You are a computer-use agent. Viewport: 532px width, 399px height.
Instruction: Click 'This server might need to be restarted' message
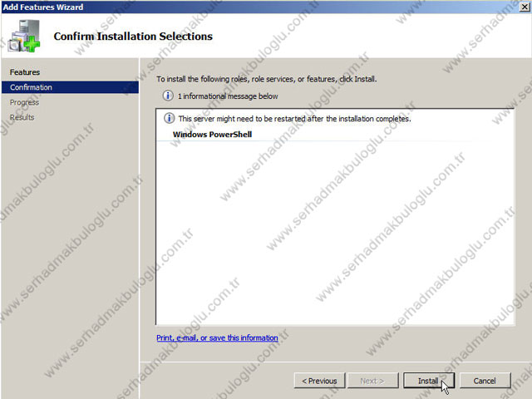coord(294,119)
